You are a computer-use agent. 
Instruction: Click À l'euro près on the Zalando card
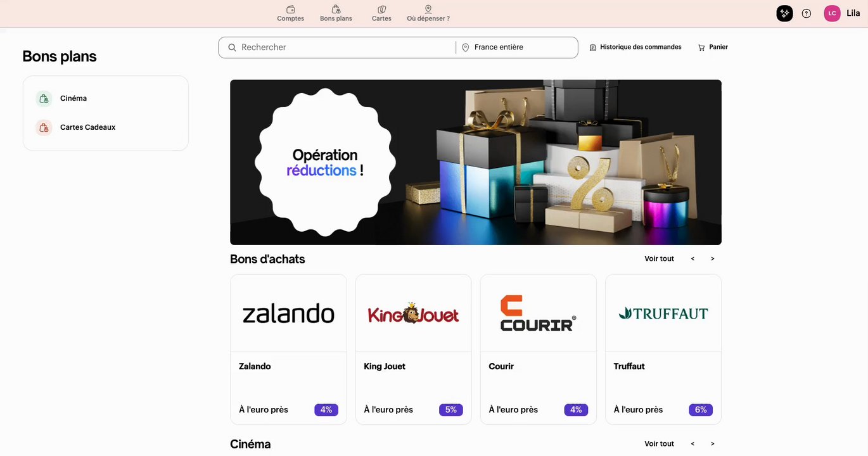point(264,410)
